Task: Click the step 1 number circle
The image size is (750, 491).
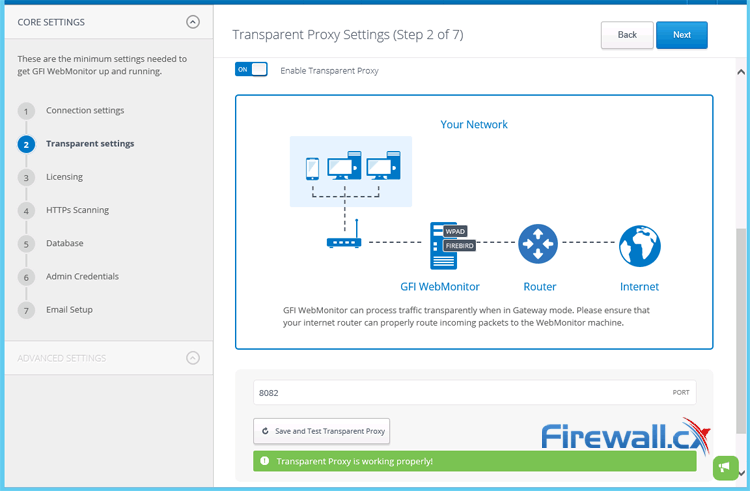Action: (26, 111)
